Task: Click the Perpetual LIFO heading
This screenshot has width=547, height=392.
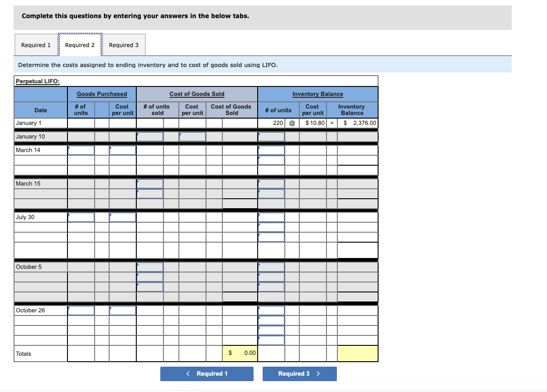Action: (x=38, y=81)
